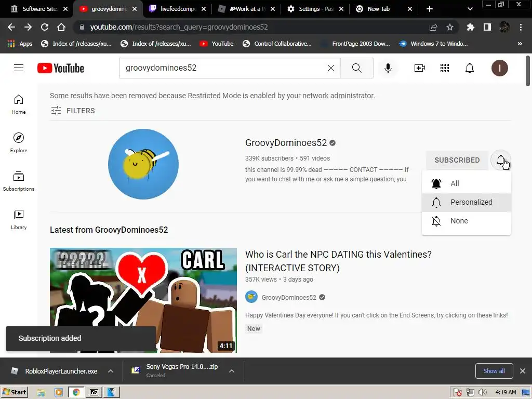
Task: Open the Apps bookmark shortcut
Action: click(x=20, y=44)
